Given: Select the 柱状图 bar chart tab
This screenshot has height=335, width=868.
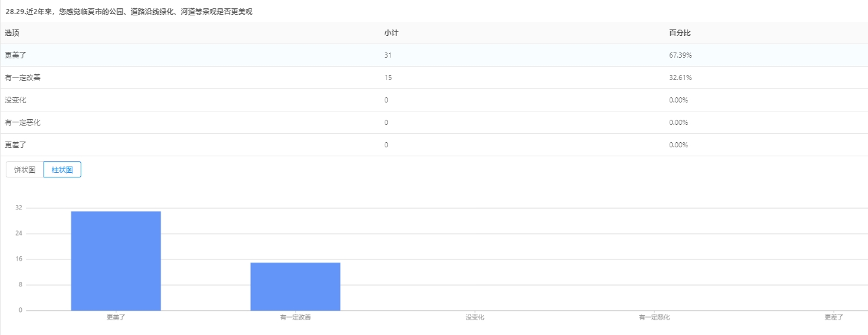Looking at the screenshot, I should [62, 170].
